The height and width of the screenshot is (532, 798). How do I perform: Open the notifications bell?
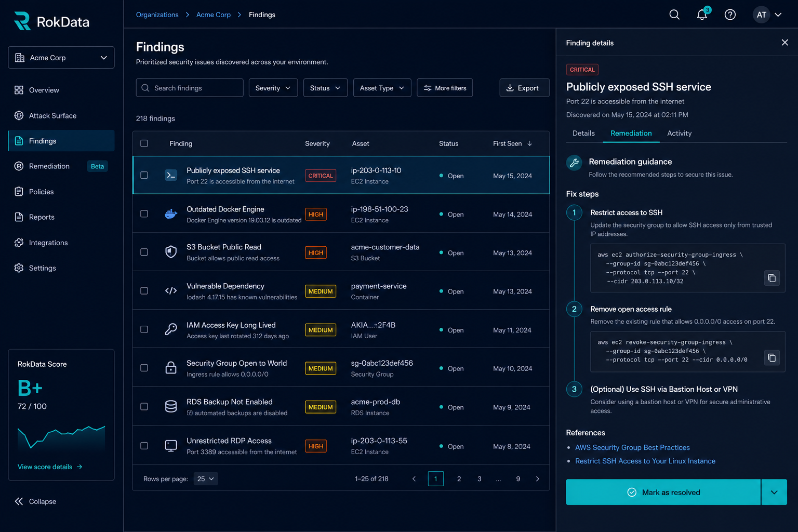pyautogui.click(x=702, y=15)
